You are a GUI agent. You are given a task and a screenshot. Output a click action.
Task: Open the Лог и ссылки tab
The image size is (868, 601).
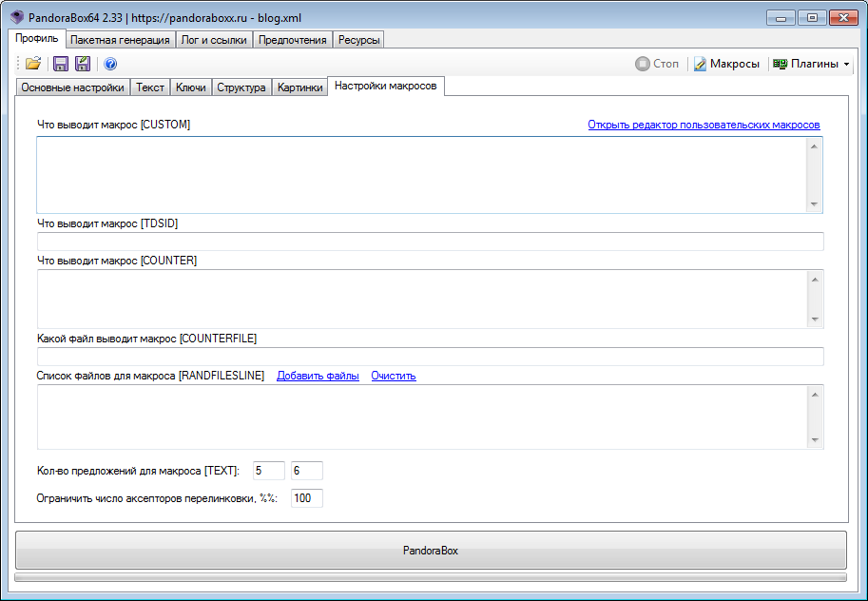215,40
